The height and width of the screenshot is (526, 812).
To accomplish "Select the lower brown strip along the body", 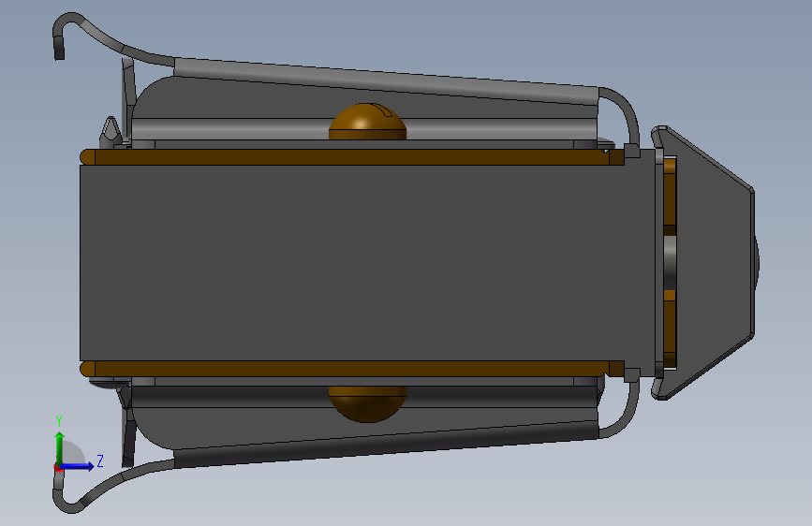I will (x=352, y=369).
